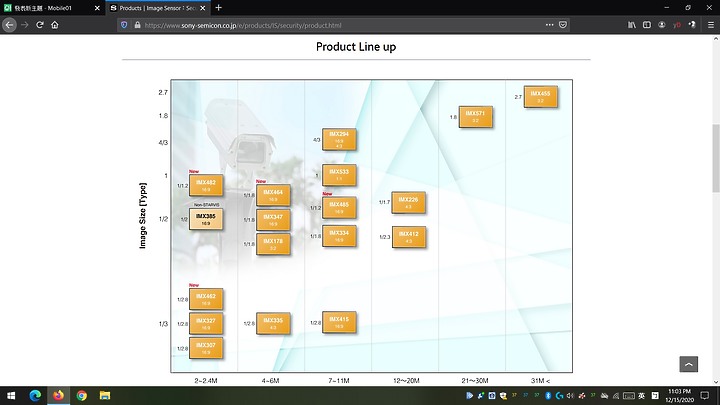The image size is (720, 405).
Task: Switch to the Mobile01 tab
Action: [51, 8]
